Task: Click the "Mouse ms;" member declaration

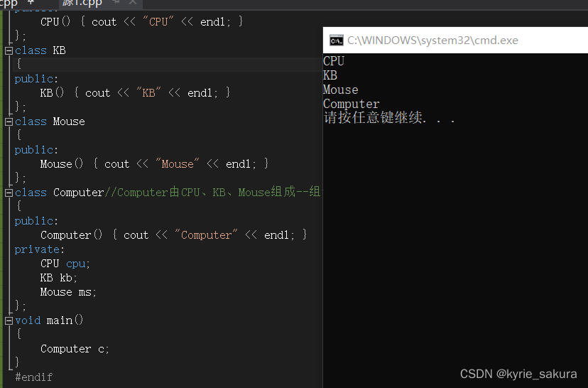Action: click(68, 292)
